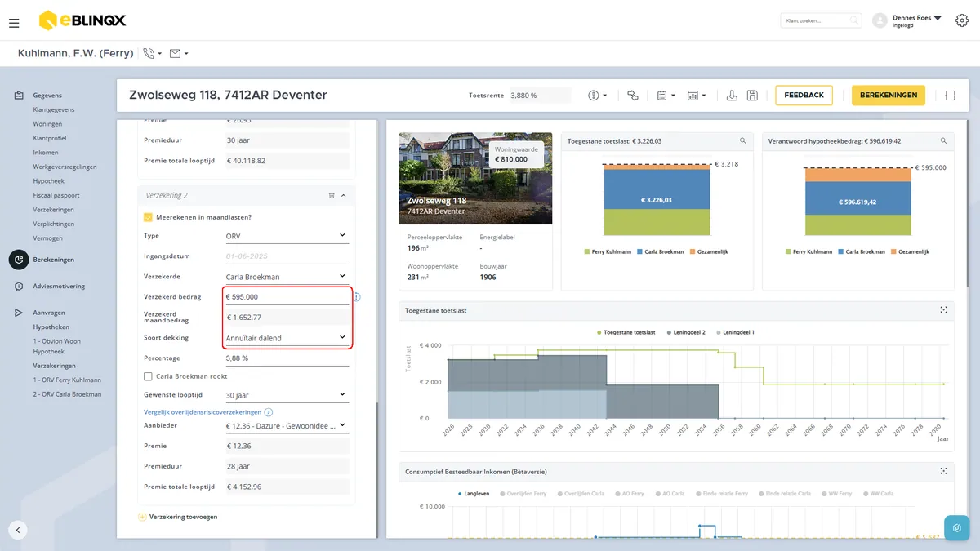Open the Aanbieder dropdown
Viewport: 980px width, 551px height.
click(x=287, y=425)
